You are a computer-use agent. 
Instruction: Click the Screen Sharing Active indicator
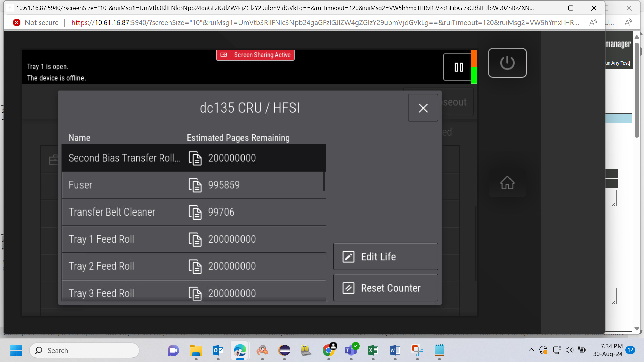255,55
